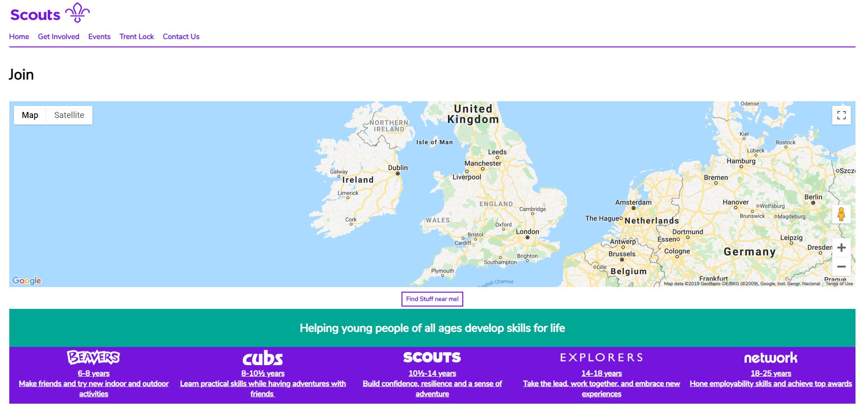Click Learn practical skills link
This screenshot has height=412, width=868.
pos(263,389)
